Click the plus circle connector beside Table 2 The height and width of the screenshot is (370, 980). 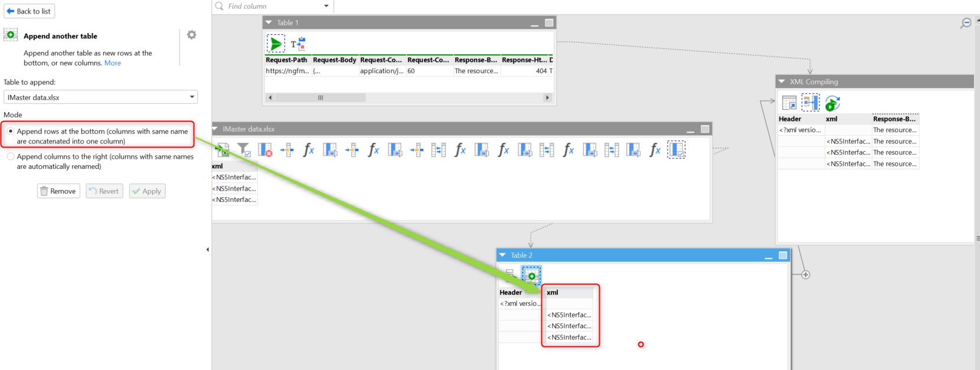[x=806, y=274]
